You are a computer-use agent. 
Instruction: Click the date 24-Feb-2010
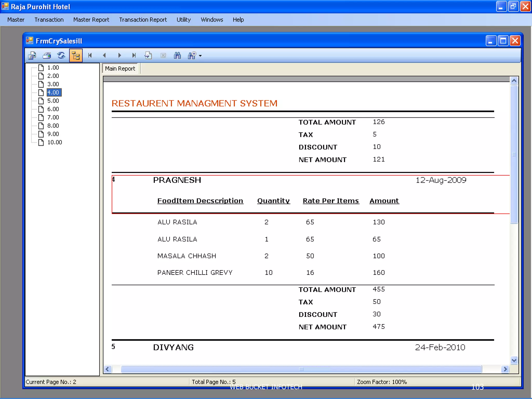pos(440,347)
